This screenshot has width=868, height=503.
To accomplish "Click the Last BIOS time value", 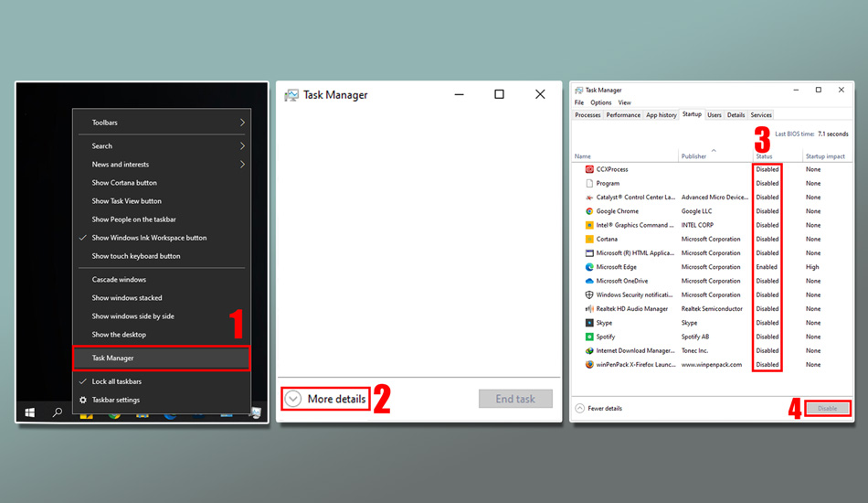I will pyautogui.click(x=832, y=134).
